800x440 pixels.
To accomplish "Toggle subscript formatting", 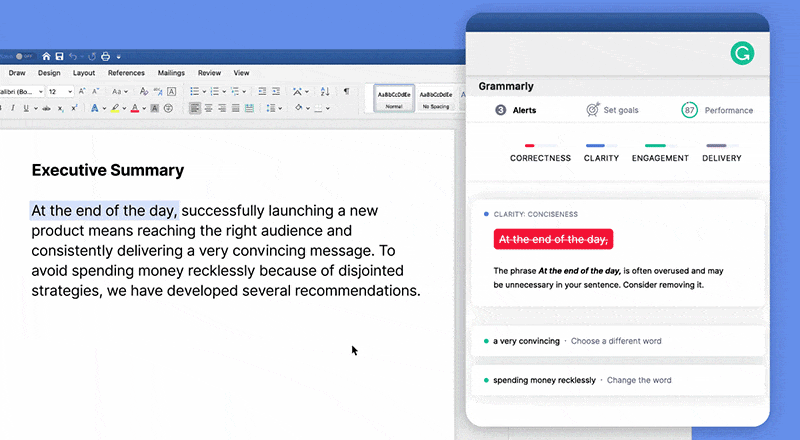I will coord(60,108).
